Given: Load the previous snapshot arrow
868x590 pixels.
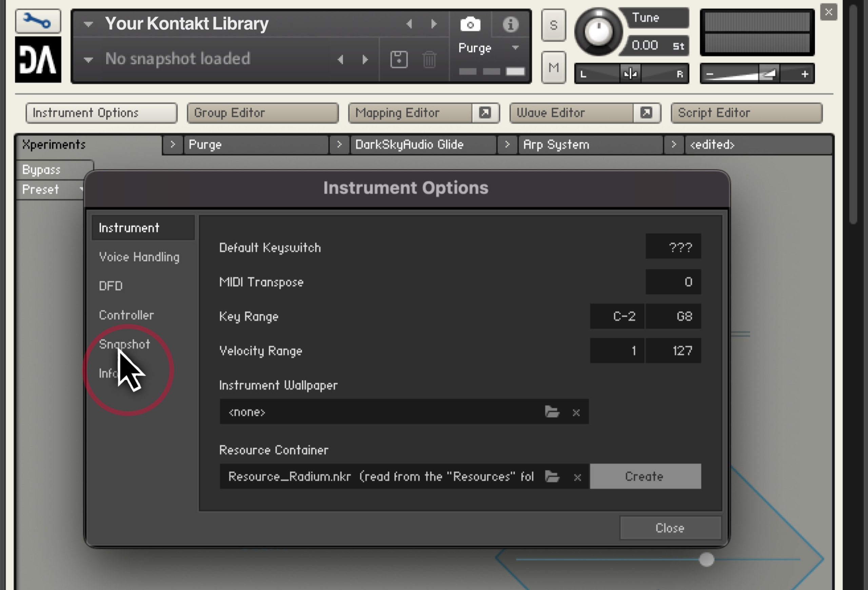Looking at the screenshot, I should [340, 59].
